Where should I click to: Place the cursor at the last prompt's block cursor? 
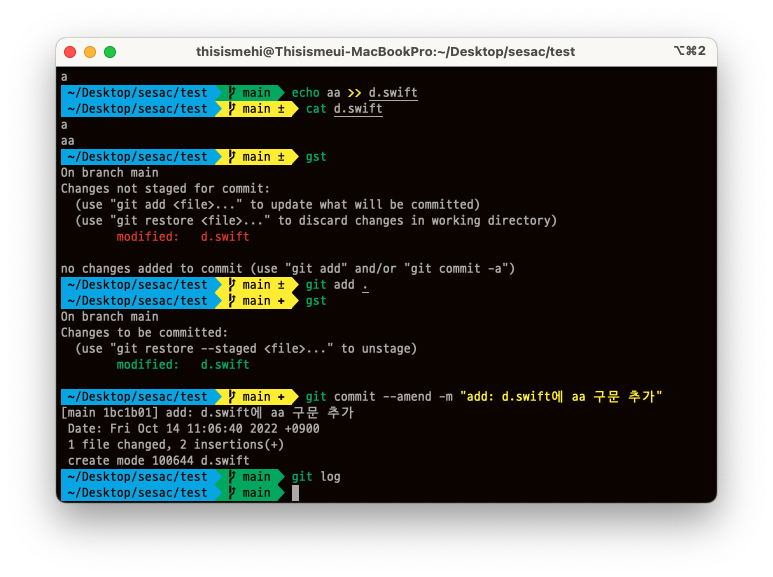tap(295, 493)
